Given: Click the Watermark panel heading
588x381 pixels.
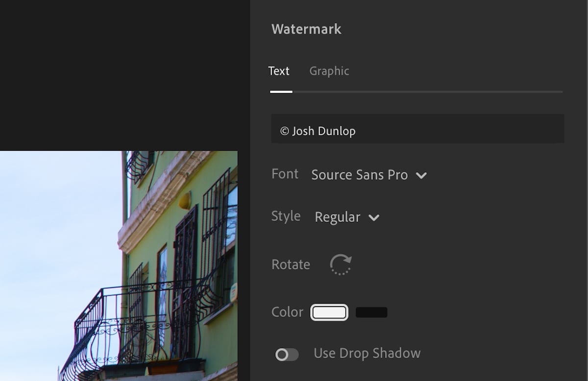Looking at the screenshot, I should click(x=306, y=29).
